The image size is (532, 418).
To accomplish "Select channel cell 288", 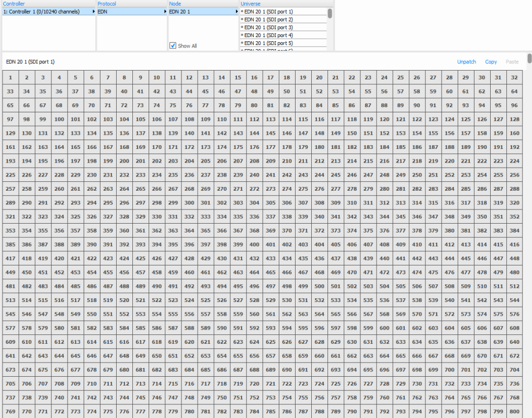I will pos(514,189).
